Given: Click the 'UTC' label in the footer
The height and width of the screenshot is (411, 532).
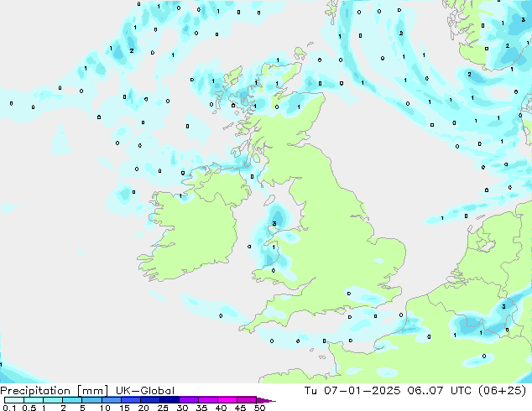Looking at the screenshot, I should [x=461, y=391].
